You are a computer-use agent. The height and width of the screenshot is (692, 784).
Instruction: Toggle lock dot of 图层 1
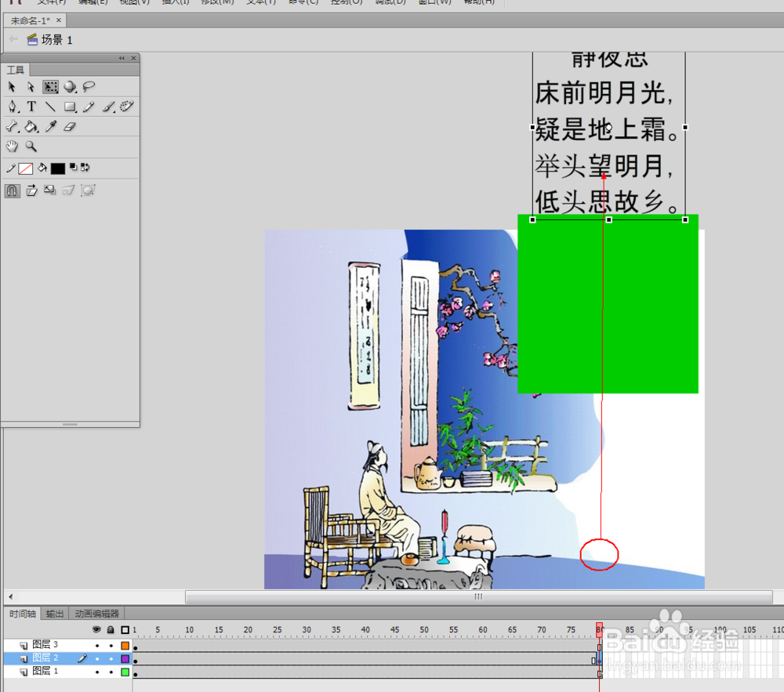click(111, 672)
